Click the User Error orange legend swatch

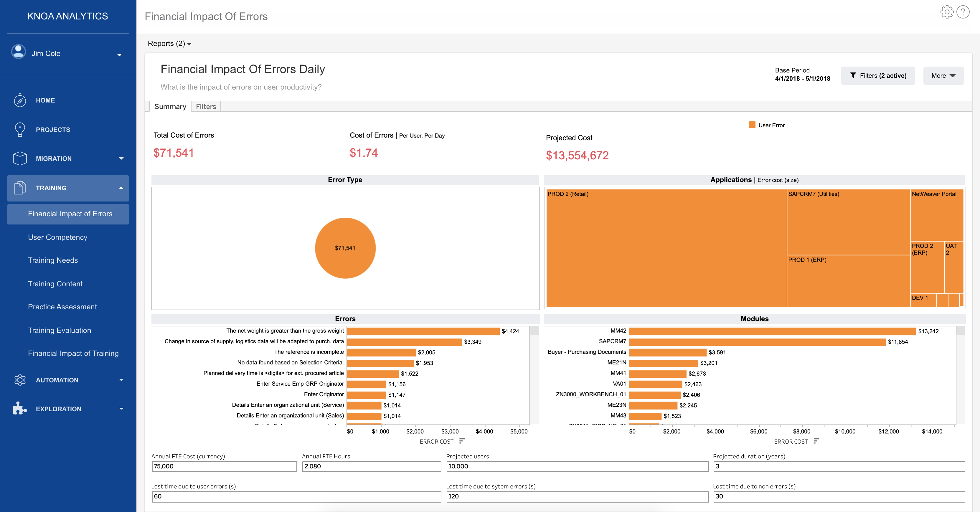click(x=752, y=125)
